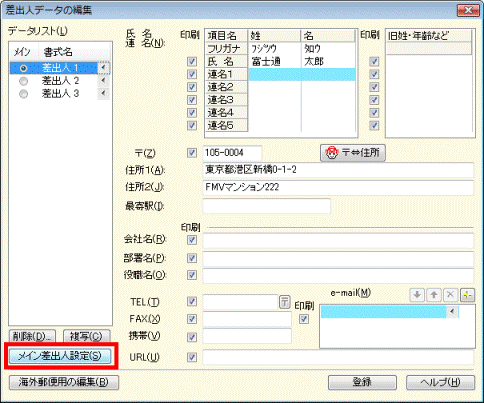Image resolution: width=484 pixels, height=403 pixels.
Task: Toggle e-mail print checkbox
Action: click(304, 319)
